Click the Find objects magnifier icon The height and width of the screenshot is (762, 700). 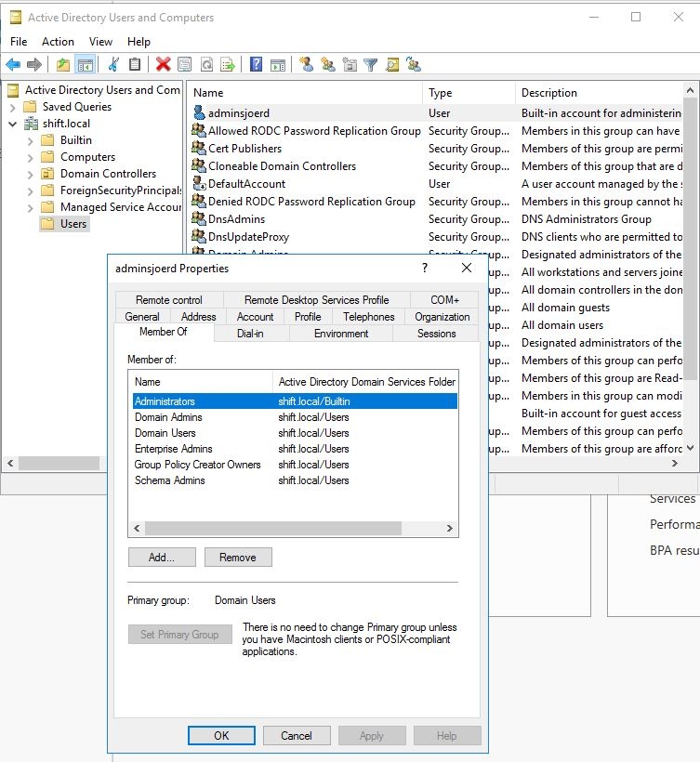coord(391,64)
